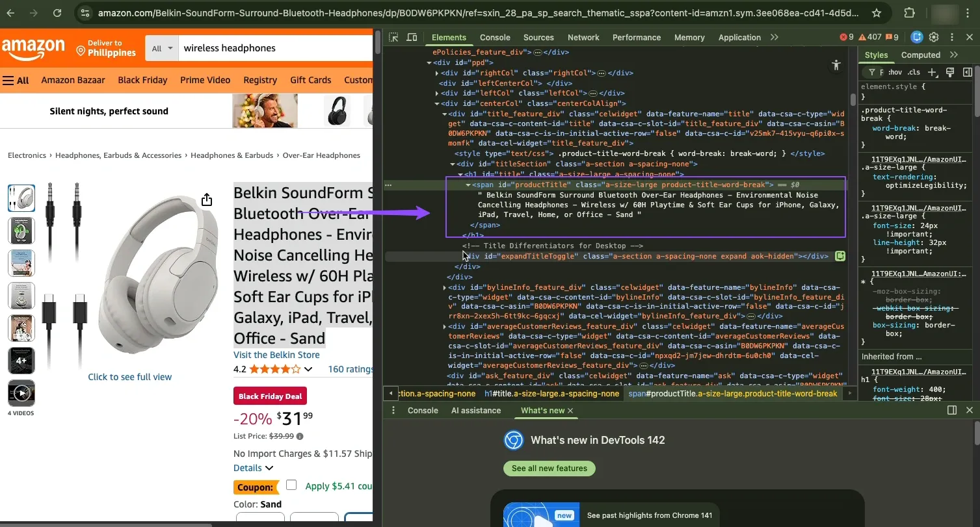Screen dimensions: 980x527
Task: Expand the rightCol div in DOM tree
Action: coord(436,73)
